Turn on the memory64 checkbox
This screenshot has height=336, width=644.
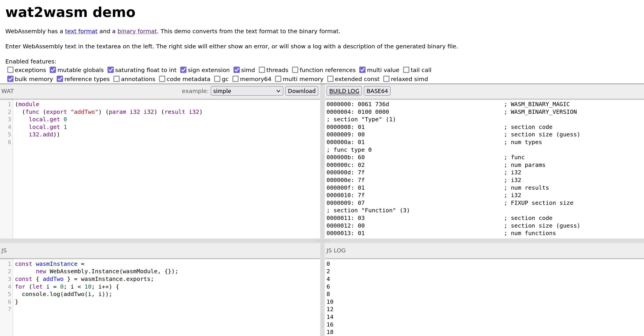(x=236, y=79)
